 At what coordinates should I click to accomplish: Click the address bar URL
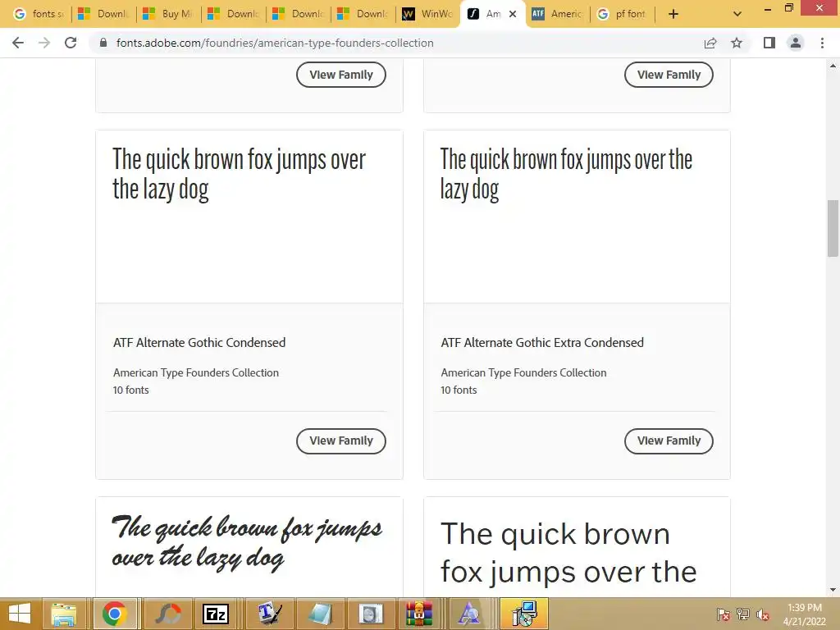[x=275, y=43]
